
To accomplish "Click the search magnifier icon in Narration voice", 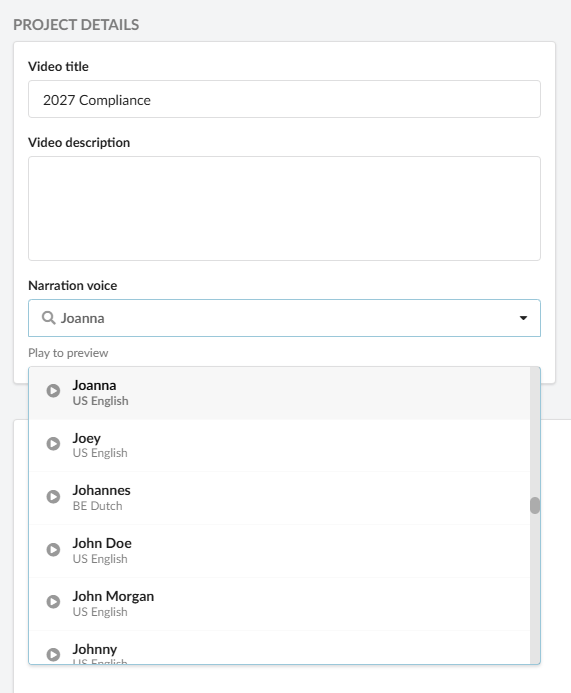I will click(48, 318).
